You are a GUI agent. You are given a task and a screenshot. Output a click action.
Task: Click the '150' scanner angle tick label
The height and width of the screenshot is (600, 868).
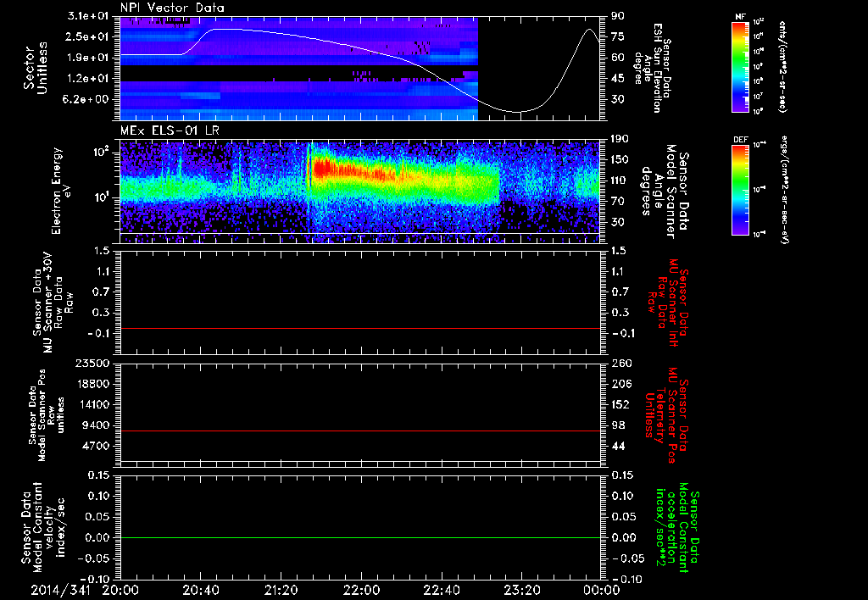(x=620, y=159)
